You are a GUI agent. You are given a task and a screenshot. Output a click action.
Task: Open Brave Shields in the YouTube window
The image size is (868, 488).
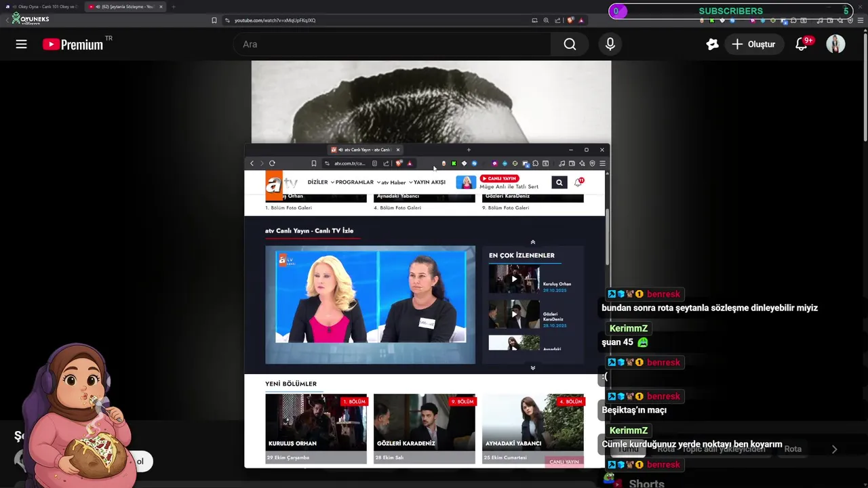coord(570,20)
